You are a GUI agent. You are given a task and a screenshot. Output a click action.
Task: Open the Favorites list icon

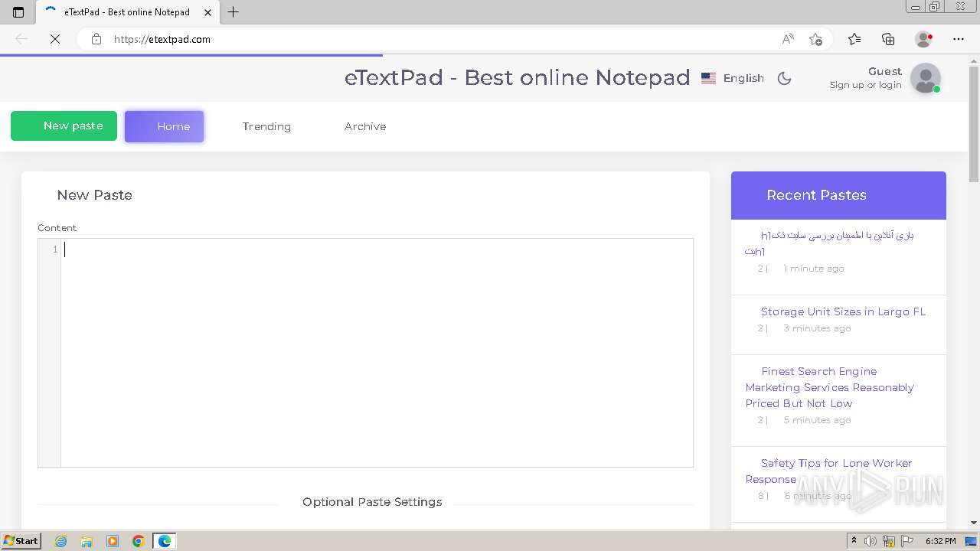(854, 39)
